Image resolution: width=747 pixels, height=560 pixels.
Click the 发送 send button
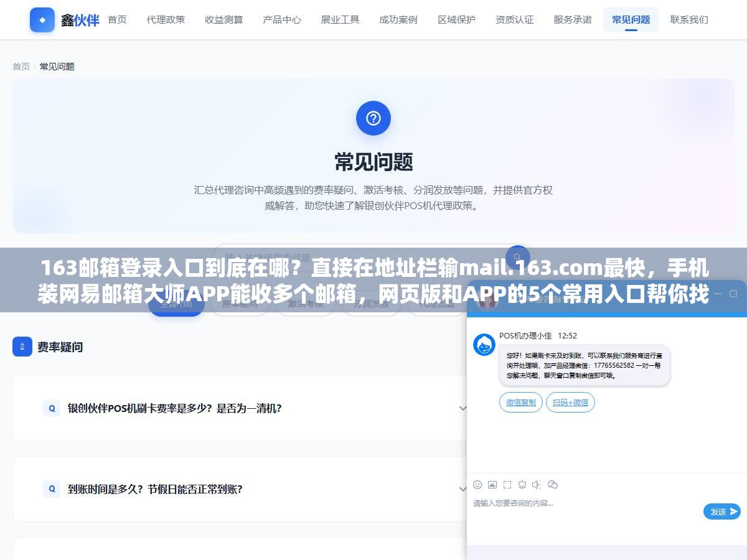(722, 511)
